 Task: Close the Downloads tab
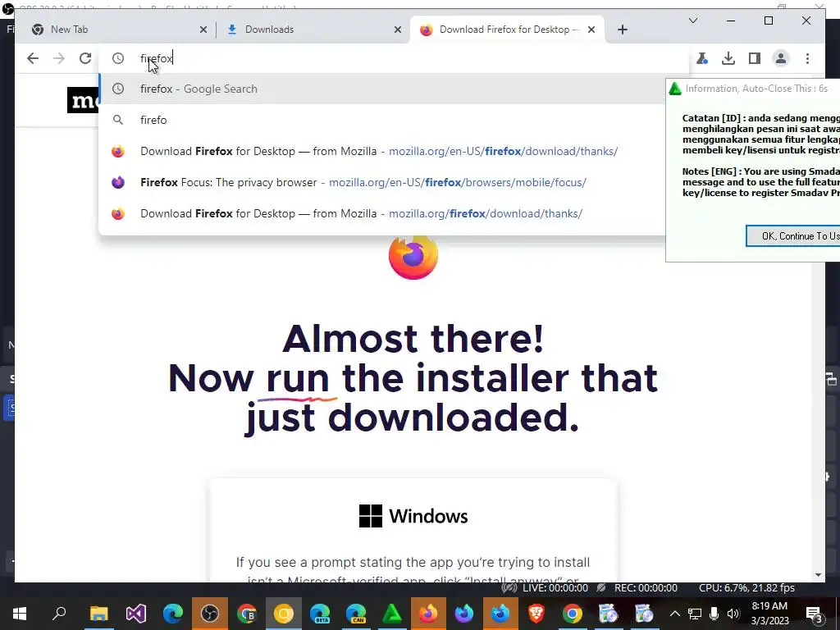398,30
